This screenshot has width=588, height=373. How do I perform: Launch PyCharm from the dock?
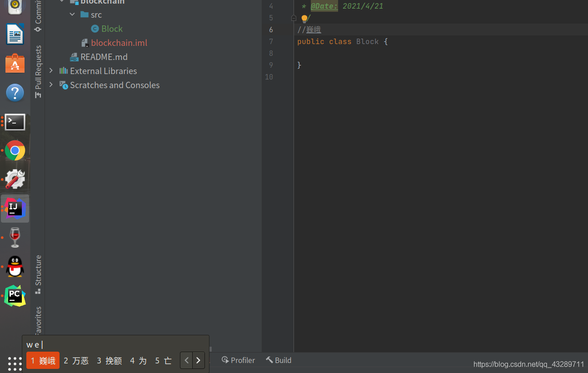[15, 295]
